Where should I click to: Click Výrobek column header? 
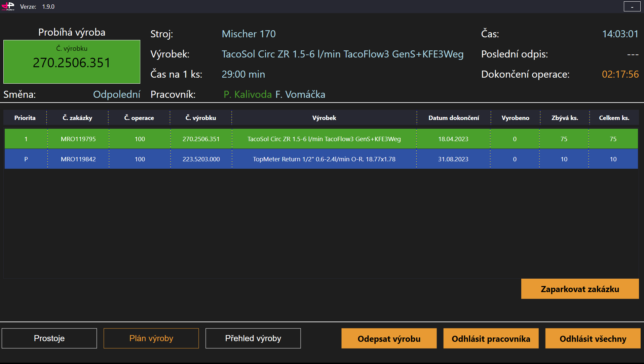[x=324, y=118]
